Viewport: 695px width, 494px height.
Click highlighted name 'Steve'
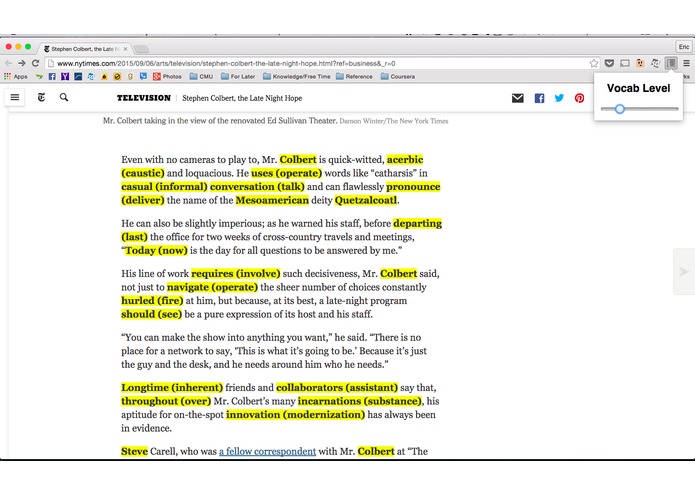[x=134, y=451]
